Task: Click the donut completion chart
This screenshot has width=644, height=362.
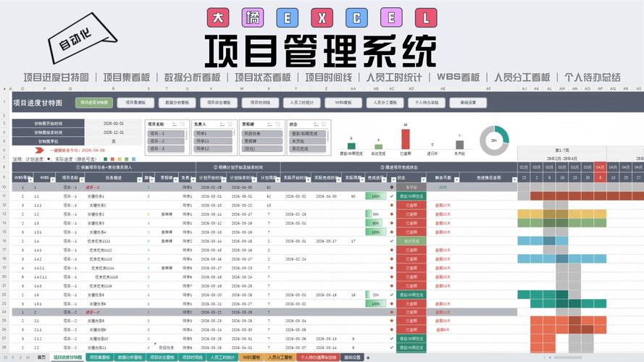Action: [494, 140]
